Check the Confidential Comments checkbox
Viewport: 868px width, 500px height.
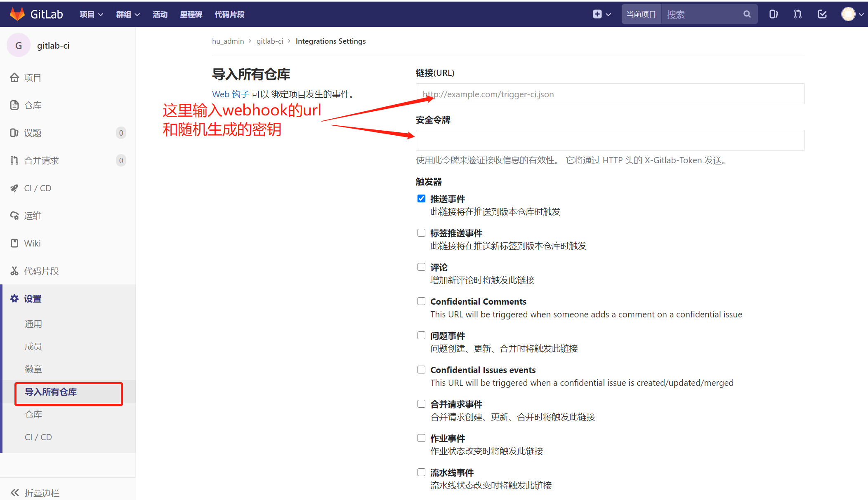pos(421,301)
